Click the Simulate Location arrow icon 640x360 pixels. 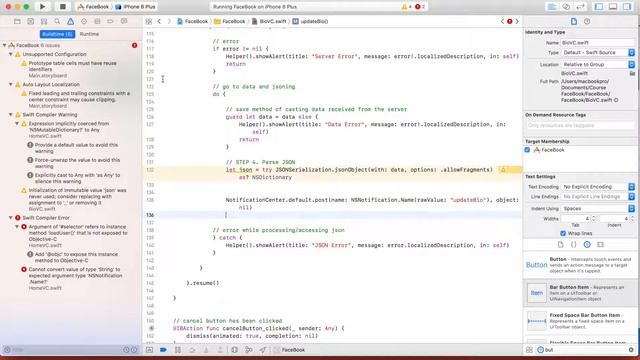point(262,350)
